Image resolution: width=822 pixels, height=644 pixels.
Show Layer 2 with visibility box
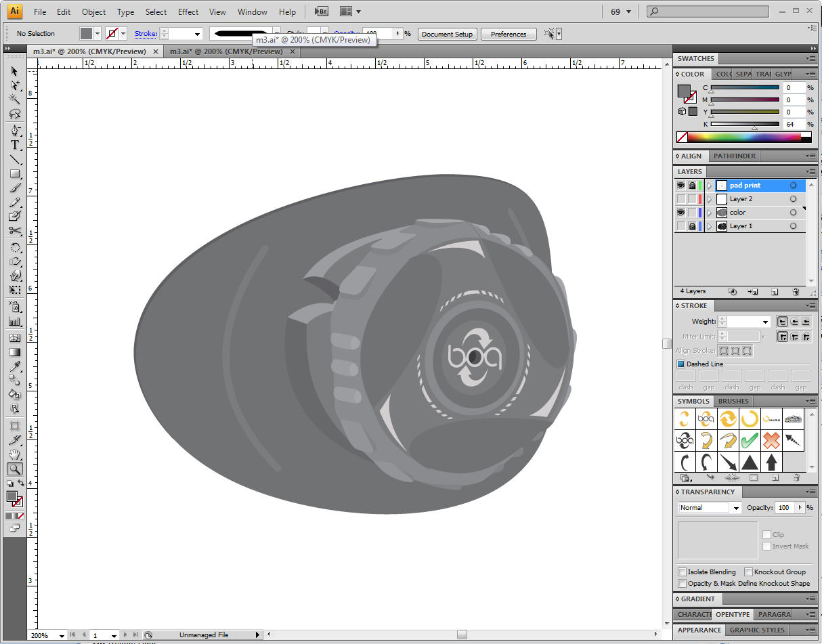(680, 199)
